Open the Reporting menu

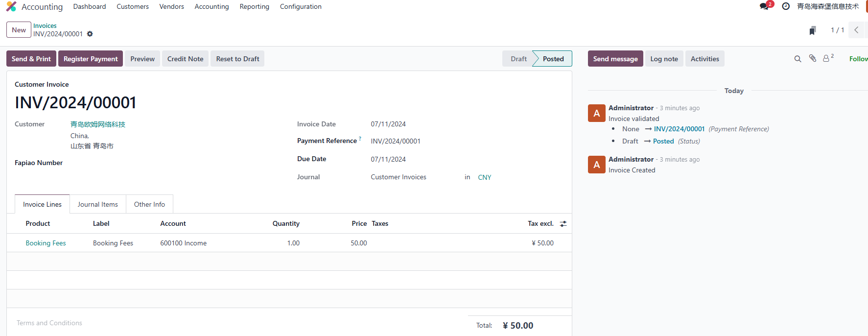(255, 6)
